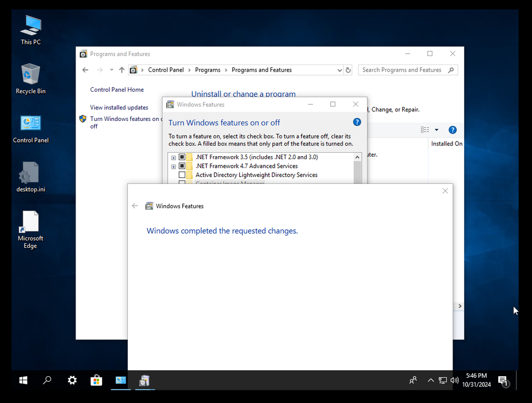Select .NET Framework 4.7 Advanced Services row
Screen dimensions: 532x403
pyautogui.click(x=247, y=166)
